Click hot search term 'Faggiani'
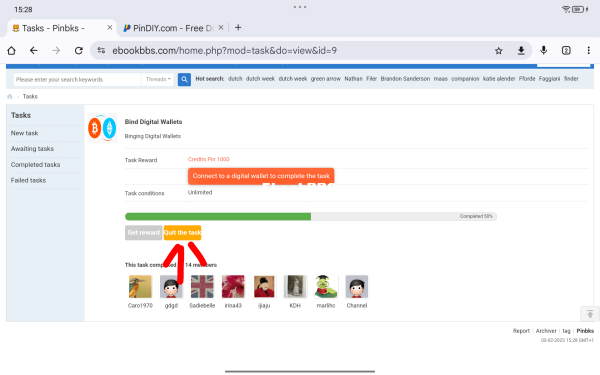600x375 pixels. (549, 78)
